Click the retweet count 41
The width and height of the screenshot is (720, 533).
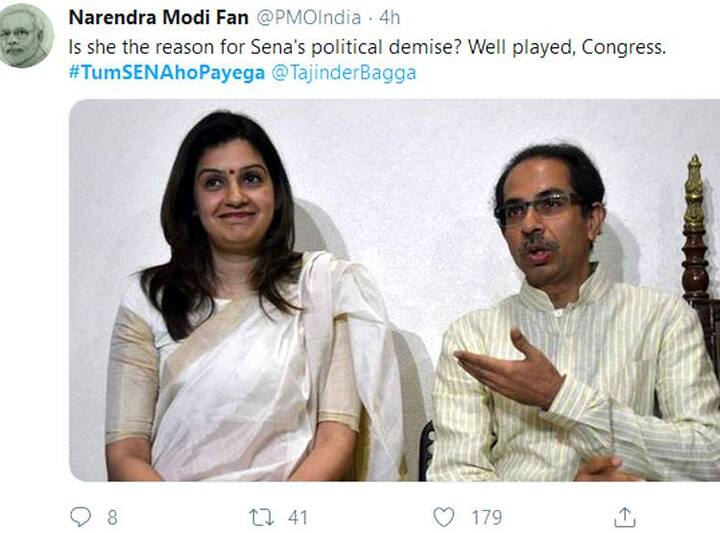296,517
